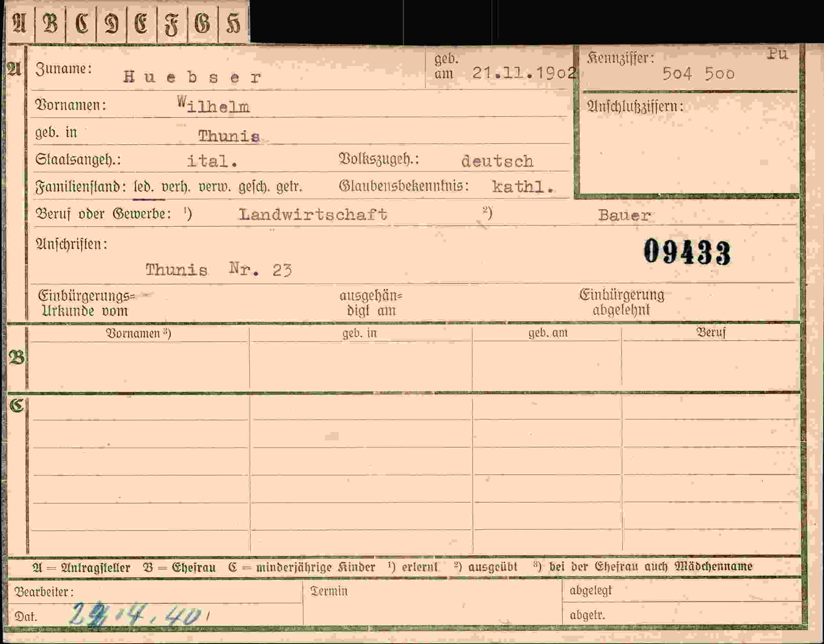Click the 'Staatsangeh.:' label

(78, 160)
